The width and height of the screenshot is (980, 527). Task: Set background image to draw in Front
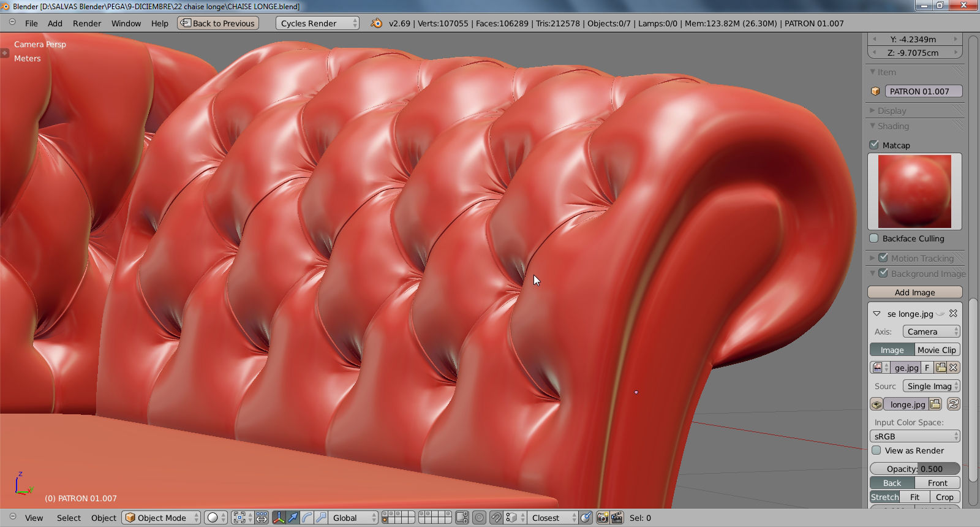[x=937, y=483]
